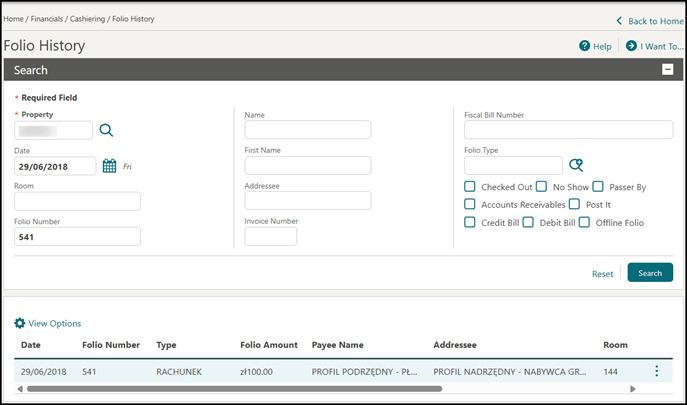This screenshot has width=687, height=405.
Task: Select the RACHUNEK type cell
Action: (x=179, y=372)
